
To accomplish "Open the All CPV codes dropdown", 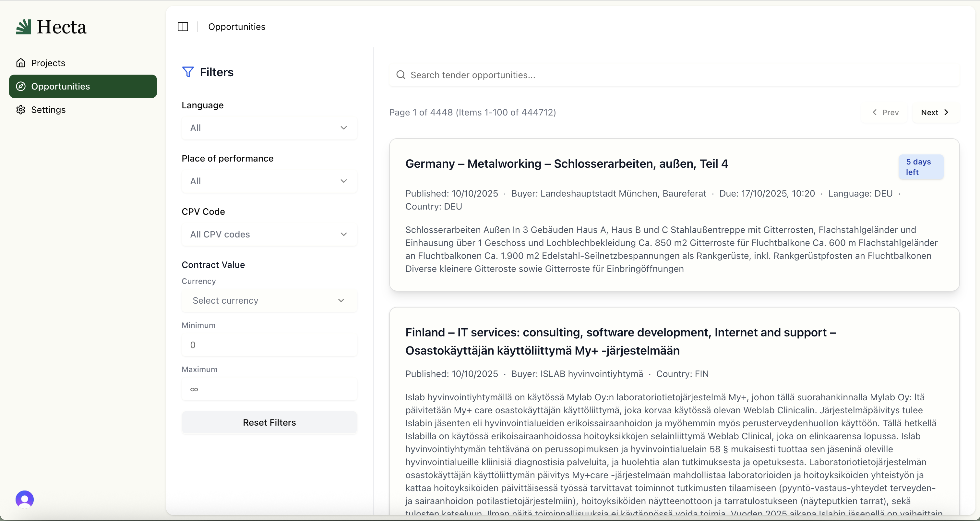I will [x=269, y=234].
